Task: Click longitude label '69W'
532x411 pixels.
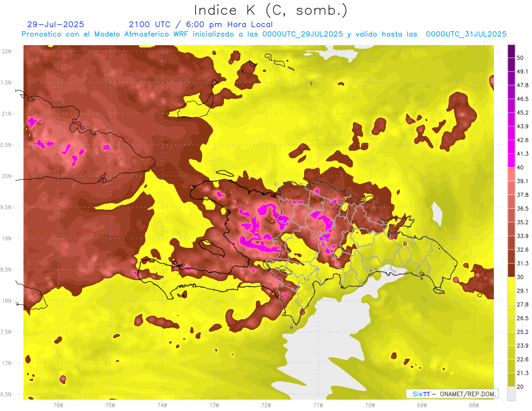Action: coord(422,405)
